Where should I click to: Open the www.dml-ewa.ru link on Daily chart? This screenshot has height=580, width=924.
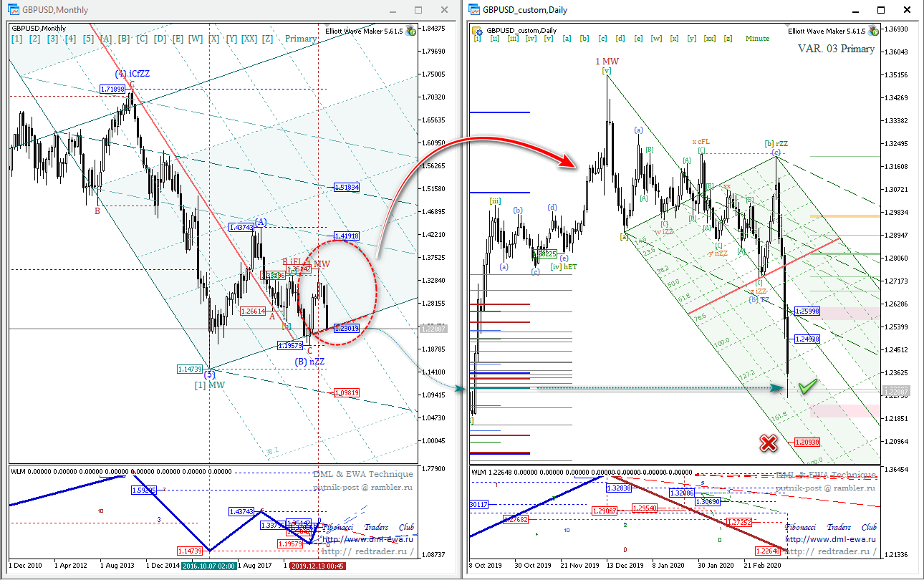[x=831, y=538]
